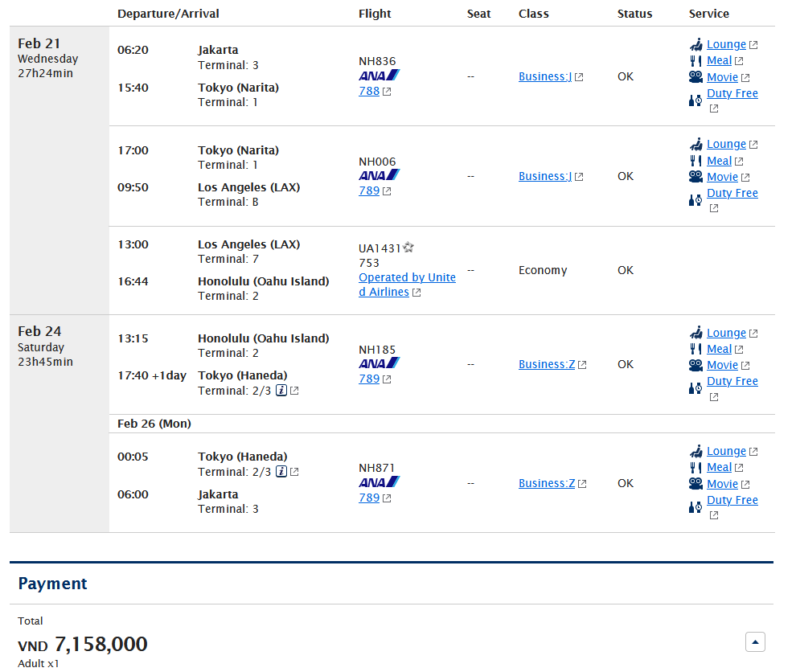Viewport: 796px width, 672px height.
Task: Select the Economy class text for UA1431
Action: (x=543, y=271)
